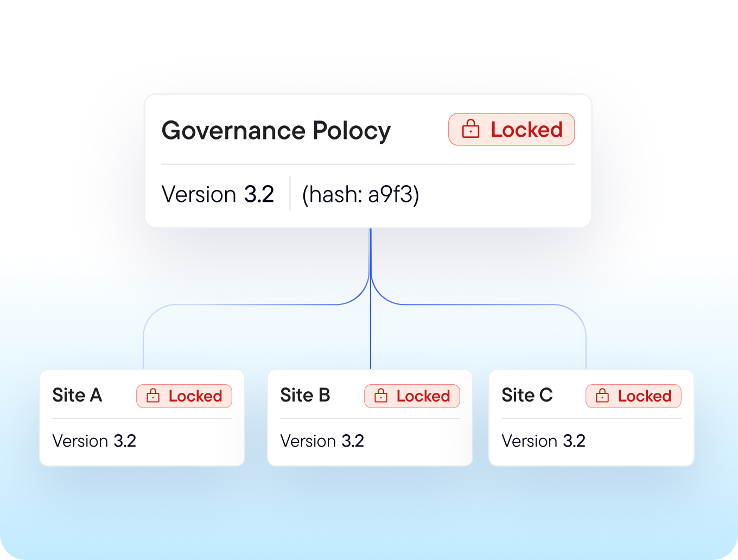Image resolution: width=738 pixels, height=560 pixels.
Task: Select Version 3.2 under Site B
Action: click(x=322, y=441)
